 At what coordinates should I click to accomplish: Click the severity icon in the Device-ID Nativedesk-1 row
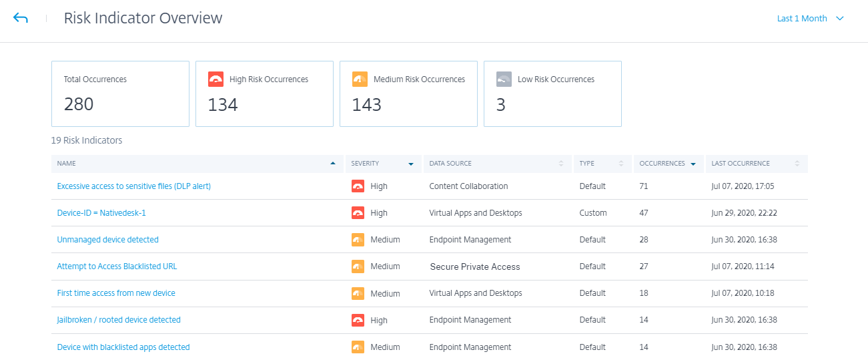pyautogui.click(x=358, y=213)
